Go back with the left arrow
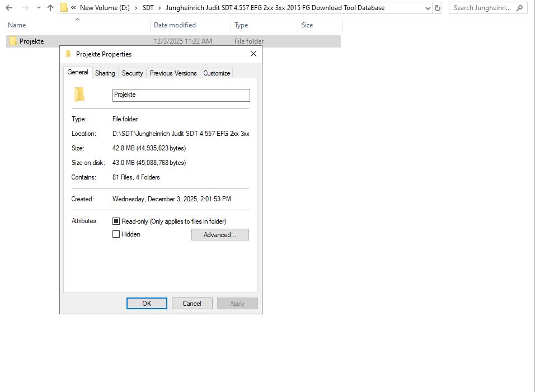Image resolution: width=535 pixels, height=392 pixels. 9,7
